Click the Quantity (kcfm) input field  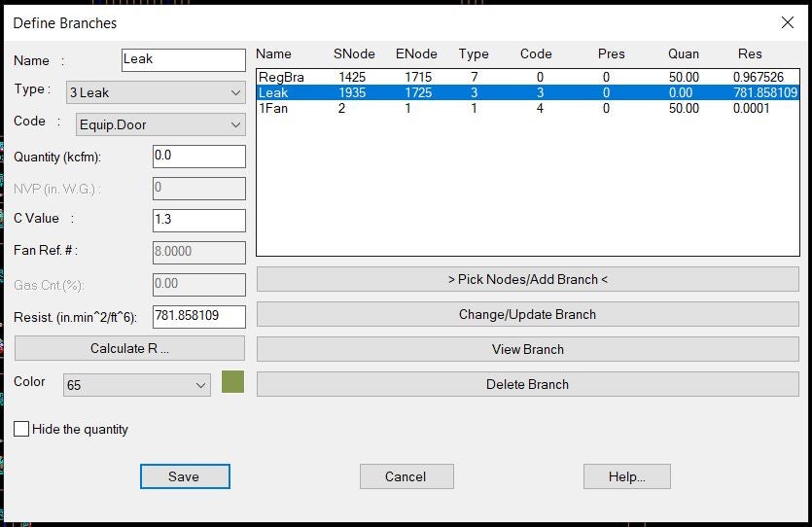pyautogui.click(x=198, y=157)
